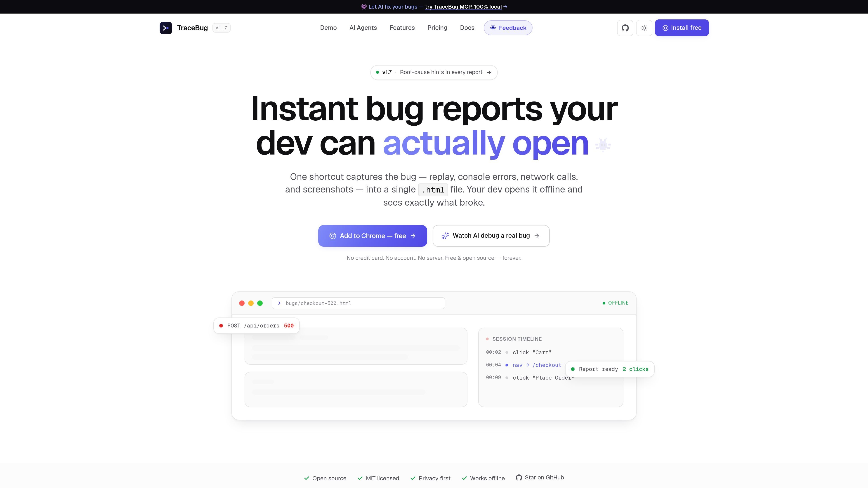Click the Privacy first checkmark item

coord(430,478)
